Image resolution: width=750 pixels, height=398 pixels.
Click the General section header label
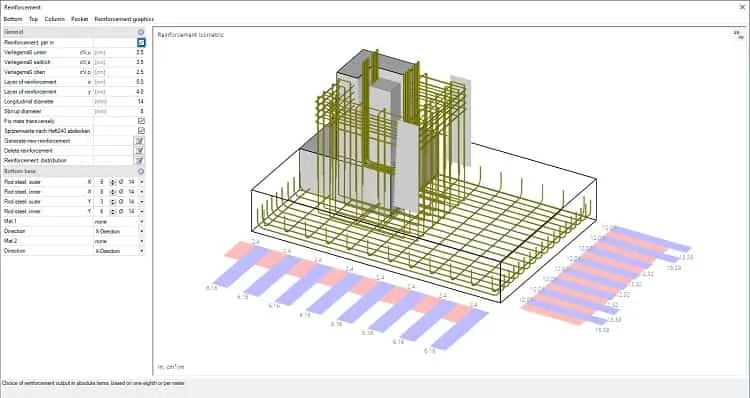point(13,32)
